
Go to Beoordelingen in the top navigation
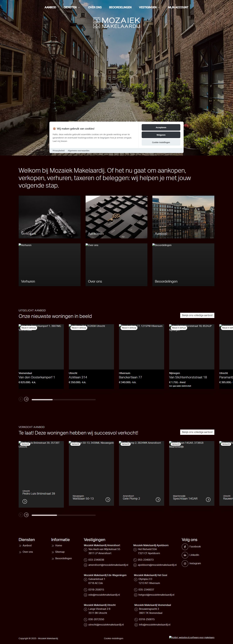coord(120,7)
